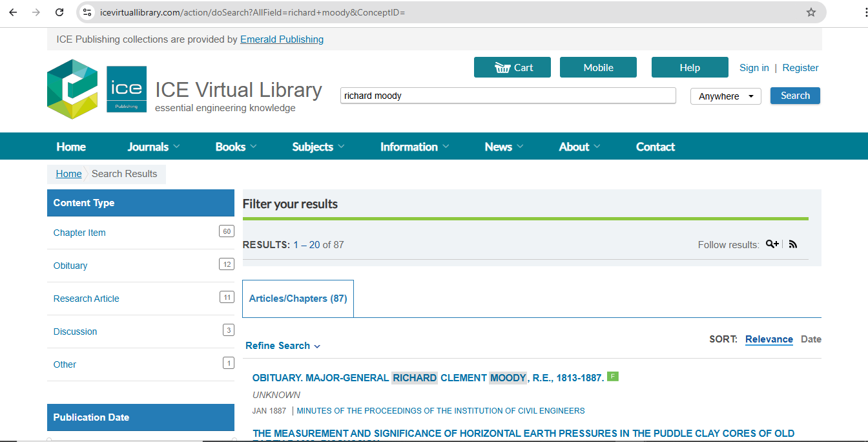This screenshot has width=868, height=442.
Task: Expand the News menu
Action: (504, 147)
